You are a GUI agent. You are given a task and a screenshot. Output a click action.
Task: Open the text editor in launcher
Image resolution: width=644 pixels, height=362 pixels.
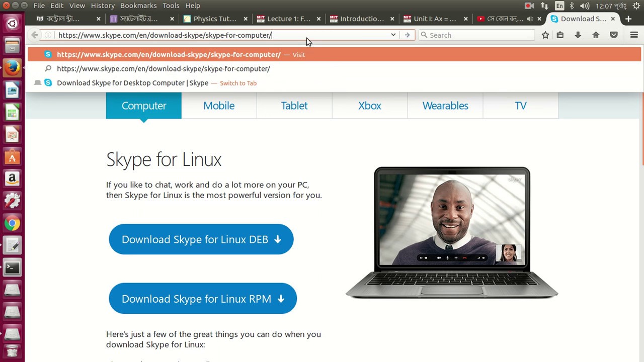point(12,245)
